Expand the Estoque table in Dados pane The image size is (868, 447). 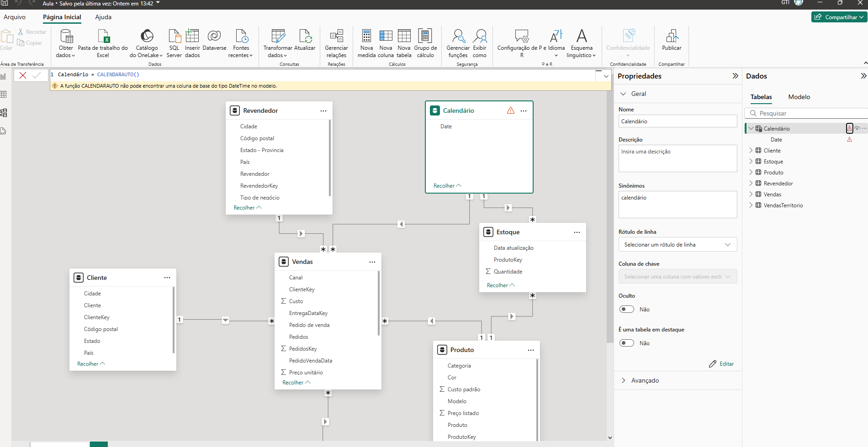751,161
